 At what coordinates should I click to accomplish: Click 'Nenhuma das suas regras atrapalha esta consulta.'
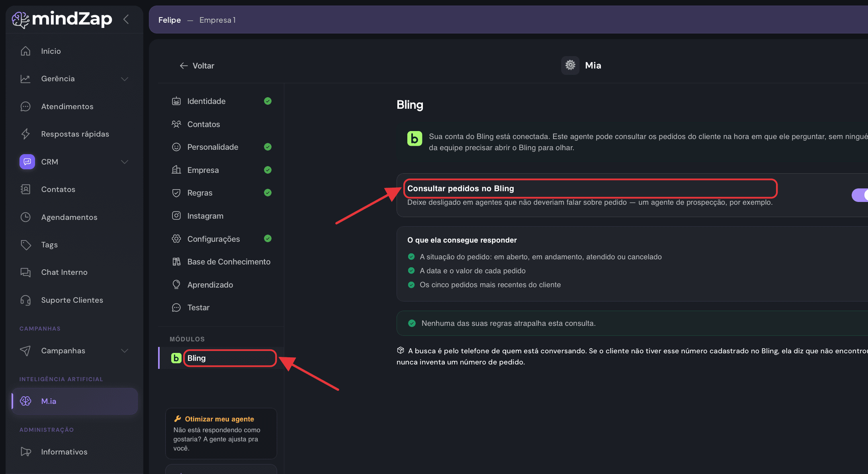click(508, 323)
